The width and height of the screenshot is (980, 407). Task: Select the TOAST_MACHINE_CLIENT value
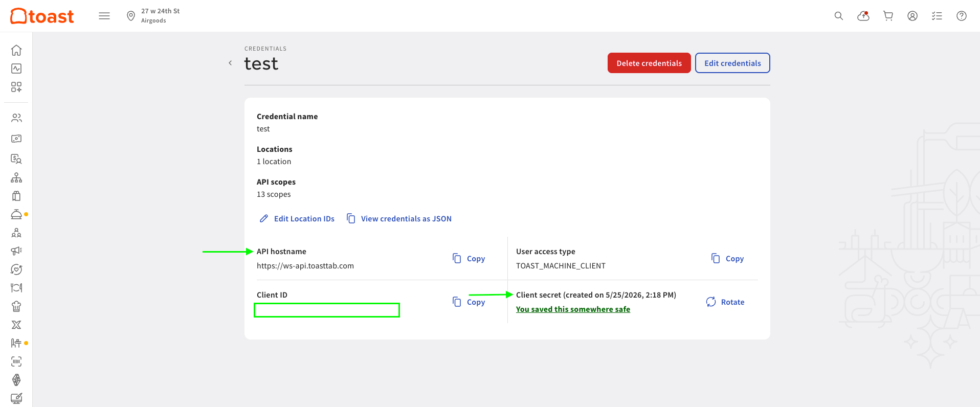click(x=561, y=266)
